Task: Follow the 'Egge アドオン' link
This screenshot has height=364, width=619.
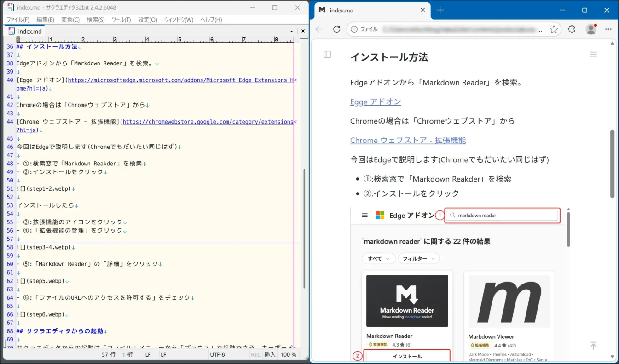Action: coord(376,102)
